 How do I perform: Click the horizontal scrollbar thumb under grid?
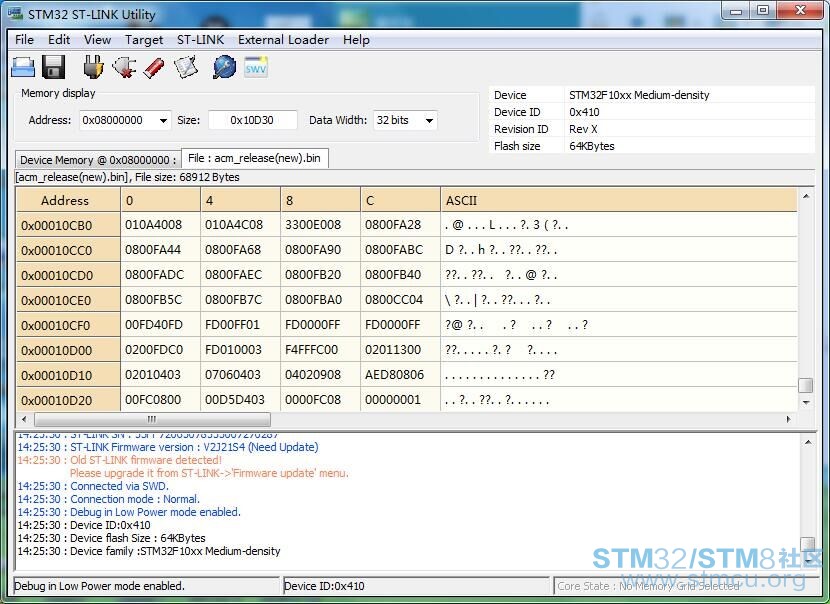point(152,419)
